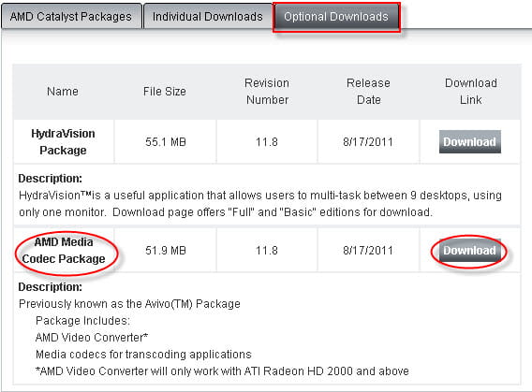Click the Media Codec release date 8/17/2011
The height and width of the screenshot is (392, 532).
tap(368, 251)
